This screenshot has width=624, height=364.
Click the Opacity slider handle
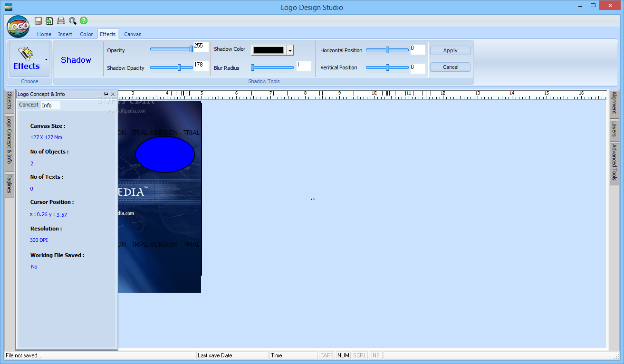tap(191, 48)
